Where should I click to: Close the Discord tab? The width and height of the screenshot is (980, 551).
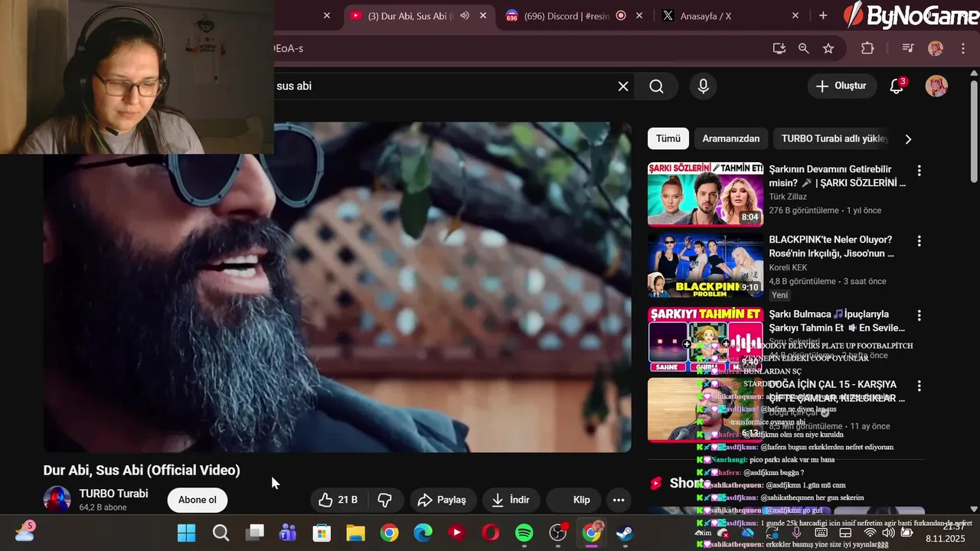639,15
